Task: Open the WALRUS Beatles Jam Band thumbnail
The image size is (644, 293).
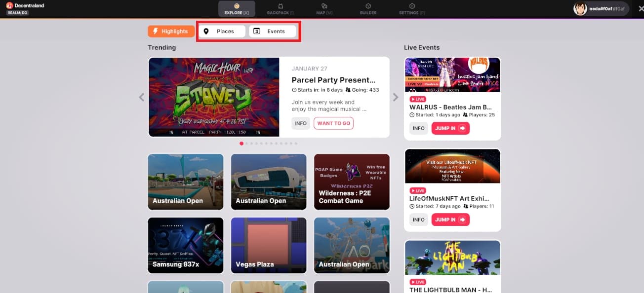Action: tap(452, 74)
